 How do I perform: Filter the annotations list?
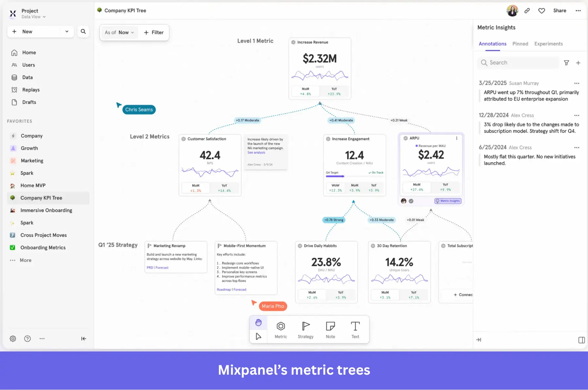click(x=567, y=62)
